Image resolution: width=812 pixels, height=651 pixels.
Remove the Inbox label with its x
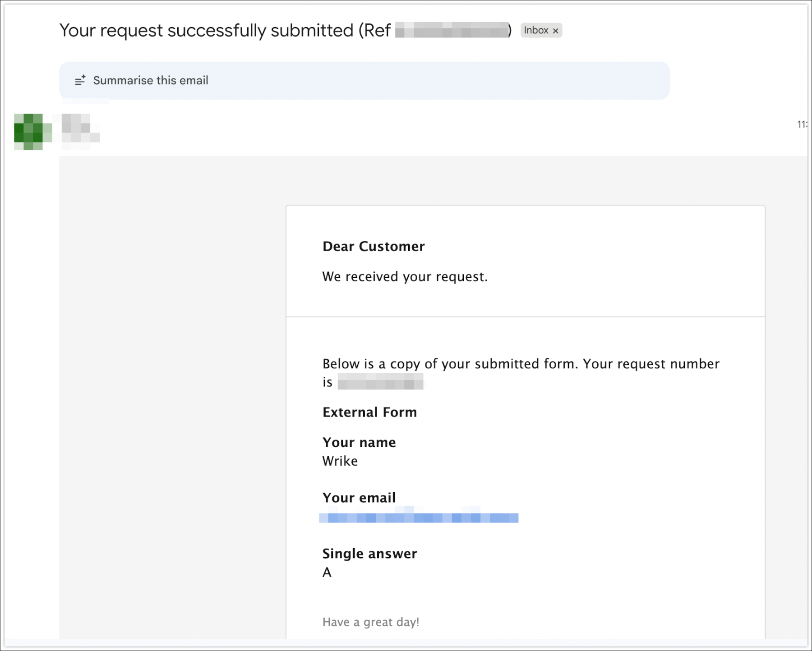(x=556, y=31)
